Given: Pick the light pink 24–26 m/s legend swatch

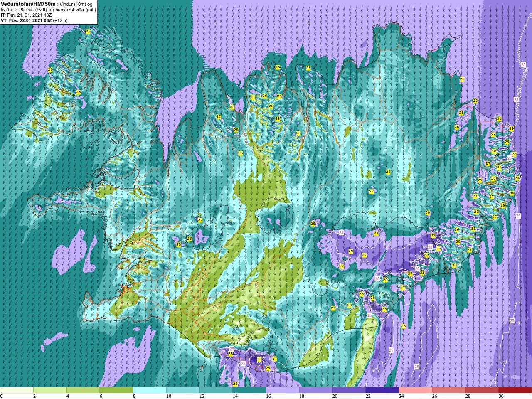Looking at the screenshot, I should coord(416,390).
